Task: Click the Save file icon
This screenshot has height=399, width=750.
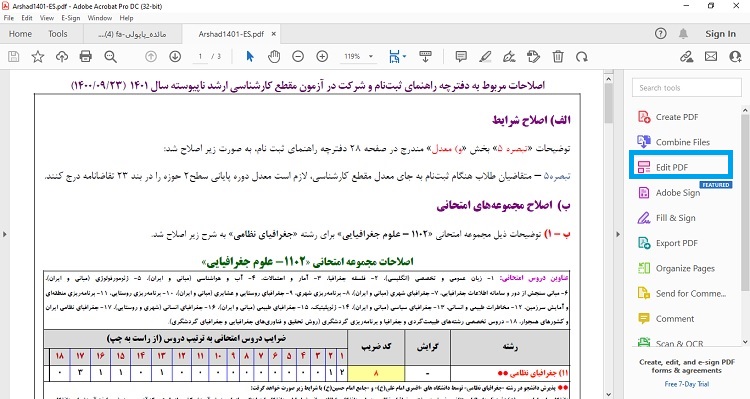Action: (14, 56)
